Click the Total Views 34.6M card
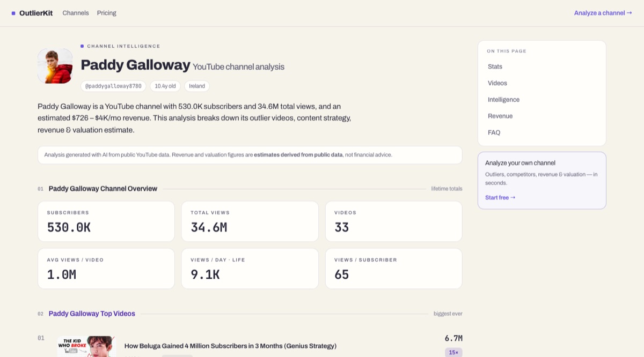 pyautogui.click(x=250, y=221)
